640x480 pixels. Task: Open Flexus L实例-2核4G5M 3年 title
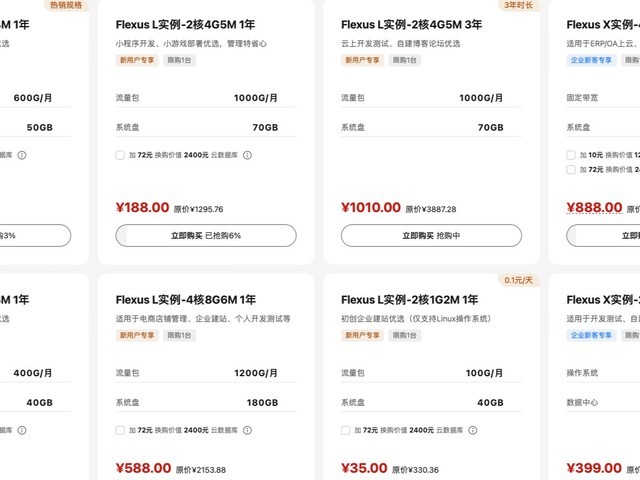(x=411, y=24)
